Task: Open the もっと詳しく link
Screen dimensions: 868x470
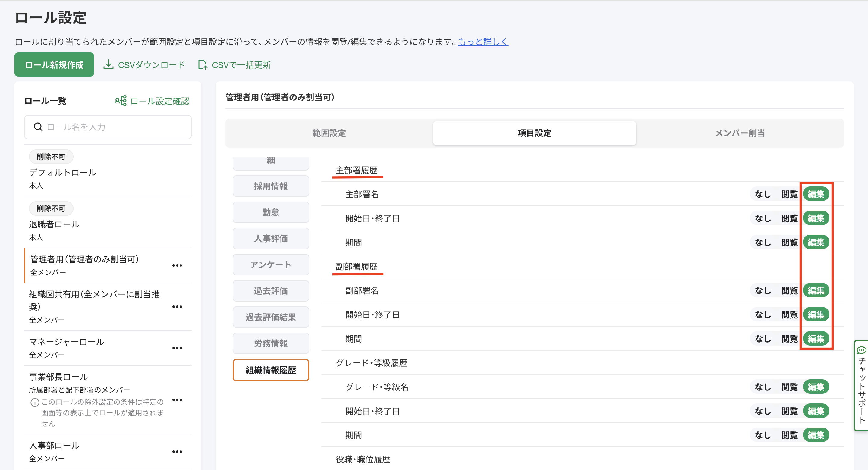Action: click(x=483, y=42)
